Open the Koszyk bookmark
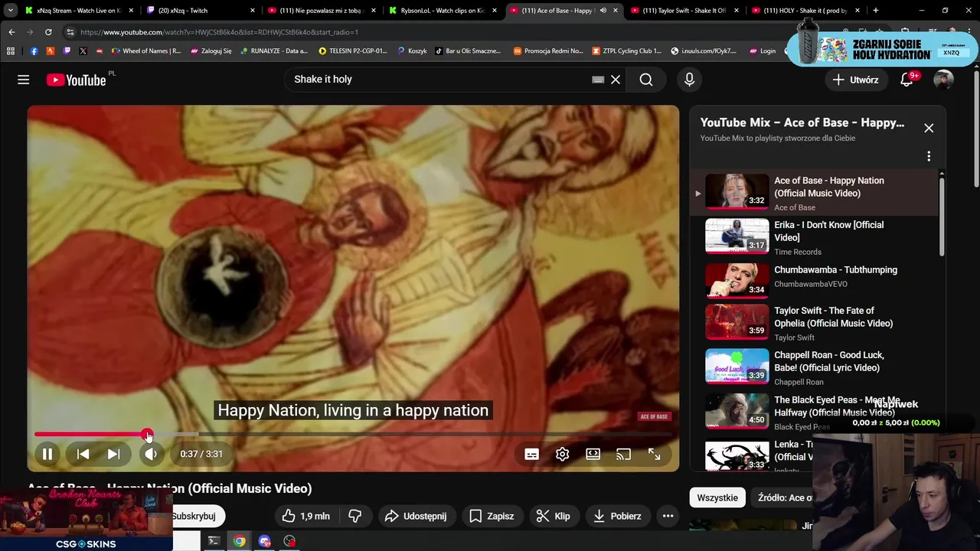Screen dimensions: 980x551 click(412, 51)
